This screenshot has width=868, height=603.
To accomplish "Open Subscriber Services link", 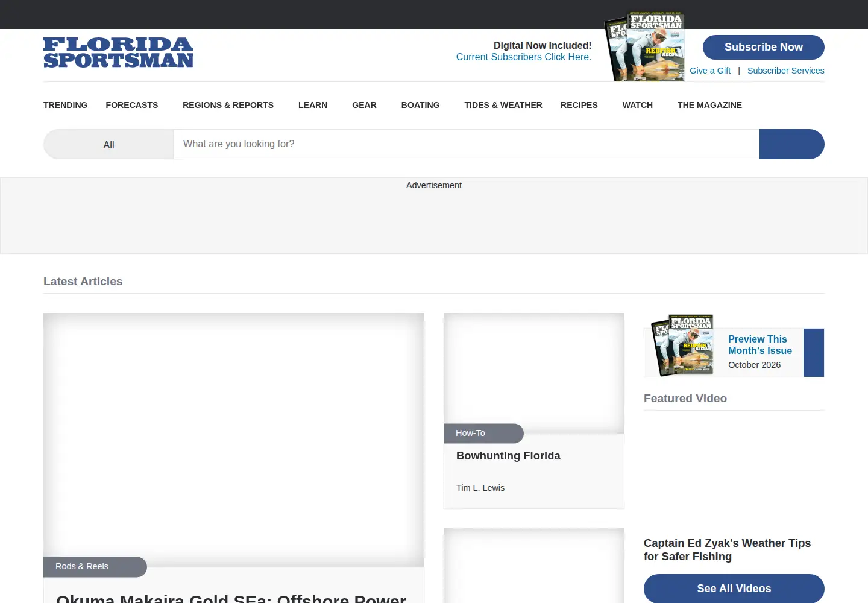I will coord(785,71).
